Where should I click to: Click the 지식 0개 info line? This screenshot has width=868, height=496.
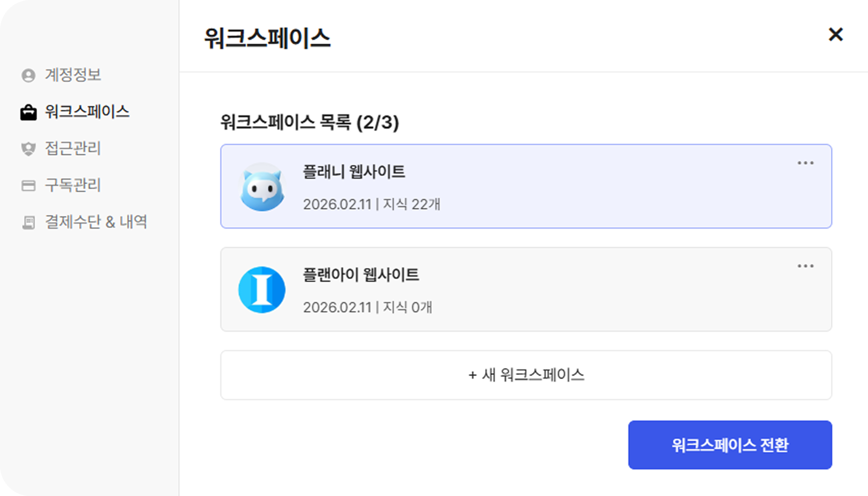tap(368, 307)
